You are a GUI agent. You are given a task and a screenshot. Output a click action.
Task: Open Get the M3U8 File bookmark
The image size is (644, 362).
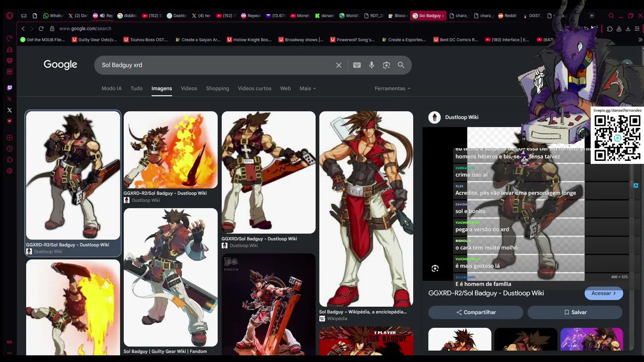coord(42,40)
